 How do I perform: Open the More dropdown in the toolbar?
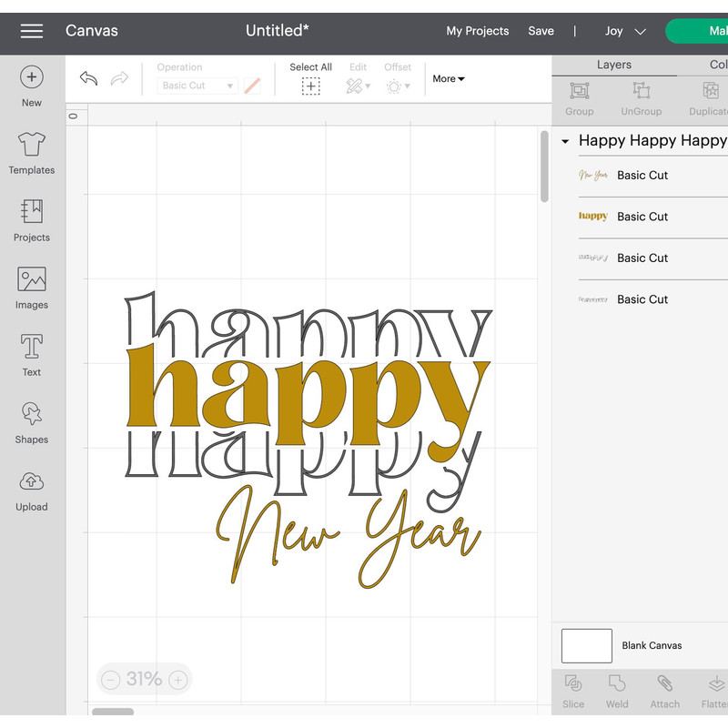tap(447, 79)
